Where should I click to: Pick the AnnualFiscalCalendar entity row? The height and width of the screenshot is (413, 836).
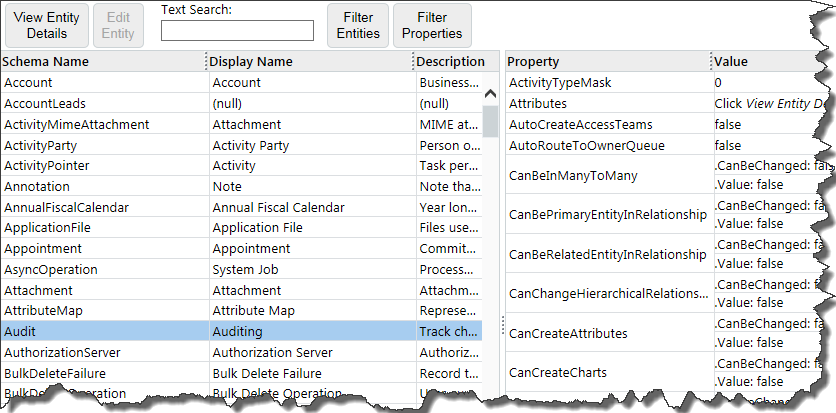(100, 207)
